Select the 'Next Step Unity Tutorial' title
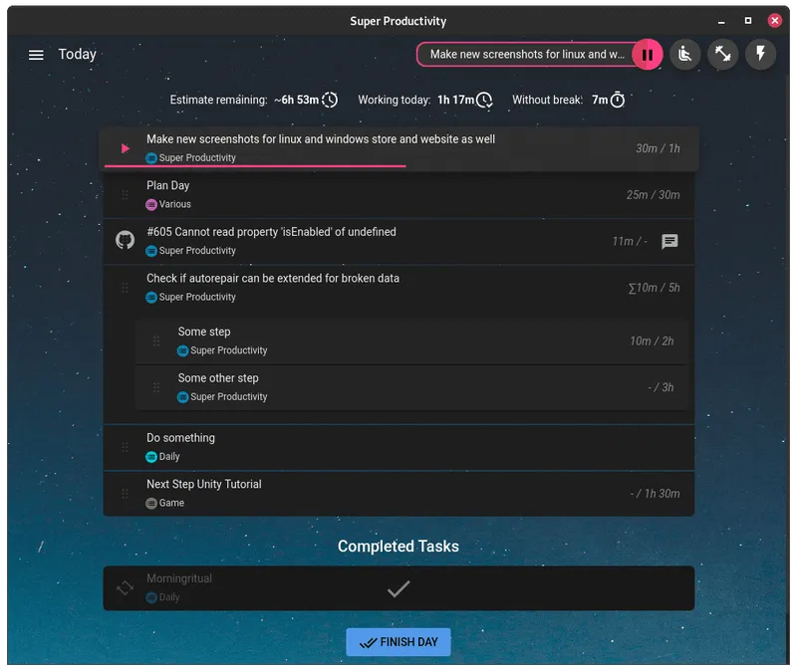 tap(204, 484)
